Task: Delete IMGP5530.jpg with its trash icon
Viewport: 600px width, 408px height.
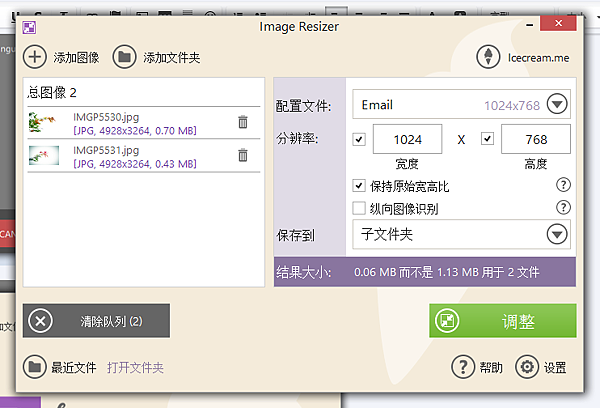Action: tap(243, 122)
